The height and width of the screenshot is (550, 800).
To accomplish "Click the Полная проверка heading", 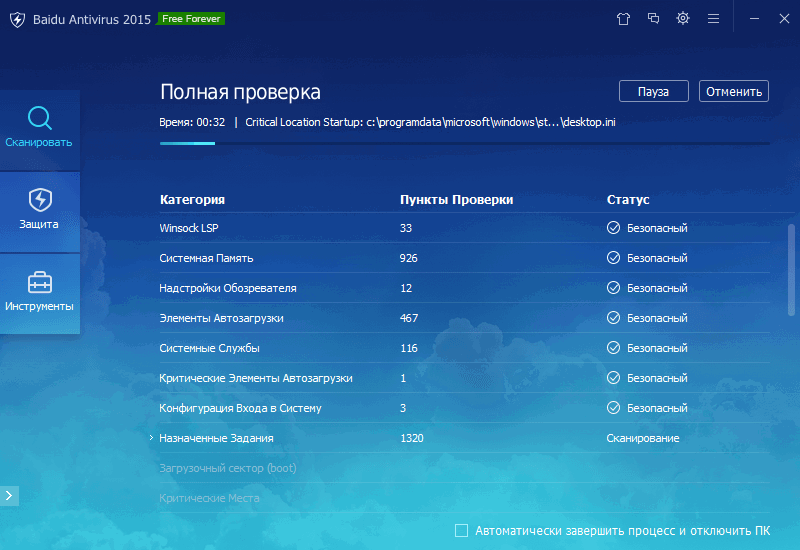I will [240, 92].
